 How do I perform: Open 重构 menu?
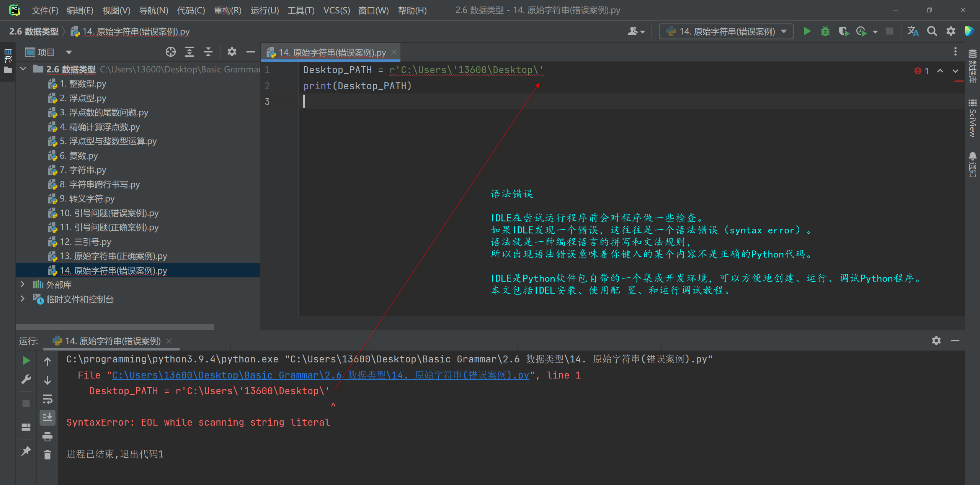227,10
